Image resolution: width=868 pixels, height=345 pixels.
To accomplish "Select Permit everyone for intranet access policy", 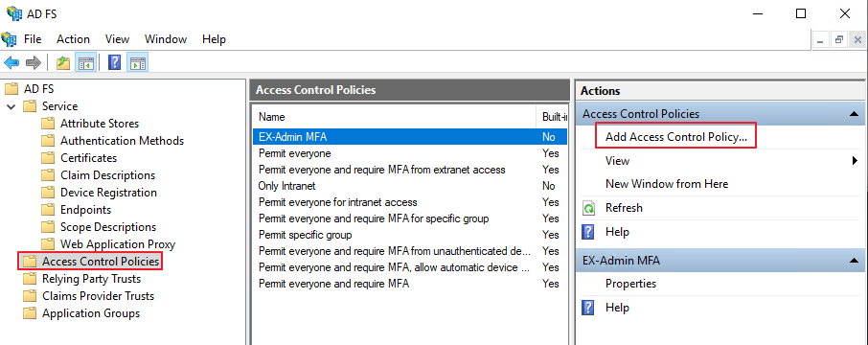I will [x=410, y=202].
